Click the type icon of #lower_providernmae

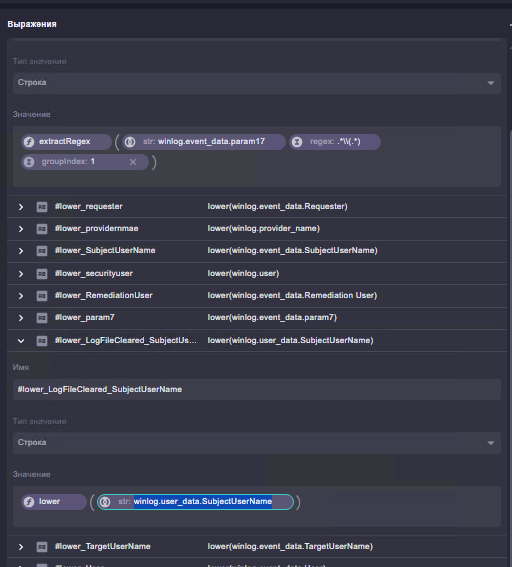(42, 229)
